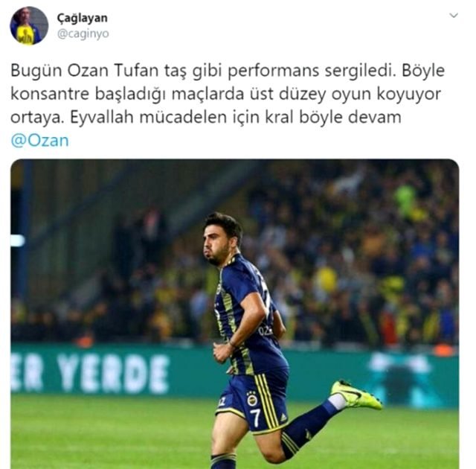Click the bright light at photo's left edge
The image size is (476, 469).
click(17, 241)
